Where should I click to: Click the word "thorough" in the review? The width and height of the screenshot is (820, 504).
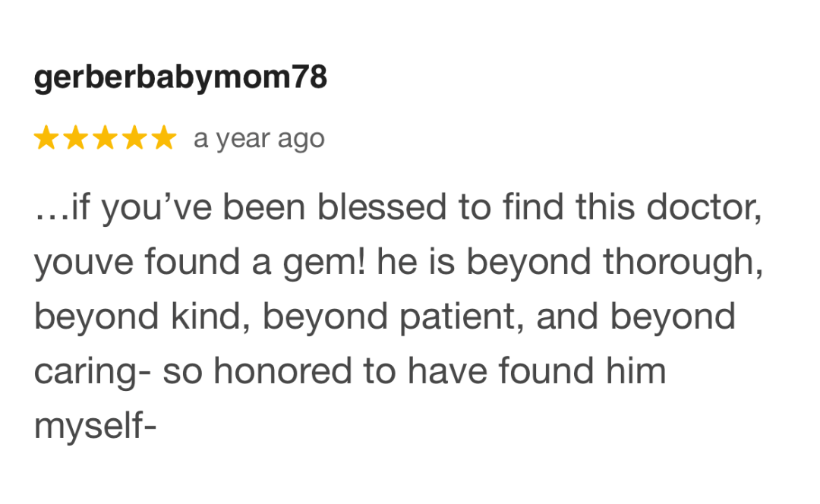coord(681,263)
